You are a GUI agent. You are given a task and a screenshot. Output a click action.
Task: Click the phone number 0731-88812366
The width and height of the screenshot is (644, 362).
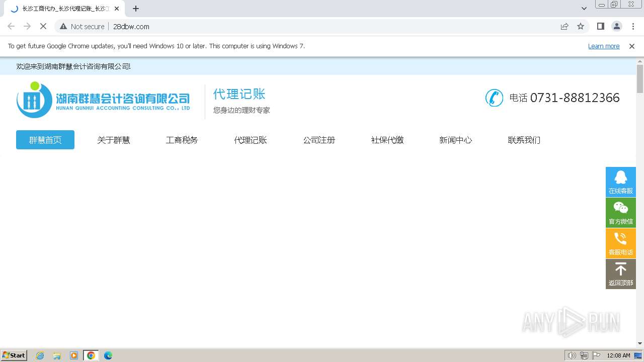(575, 98)
